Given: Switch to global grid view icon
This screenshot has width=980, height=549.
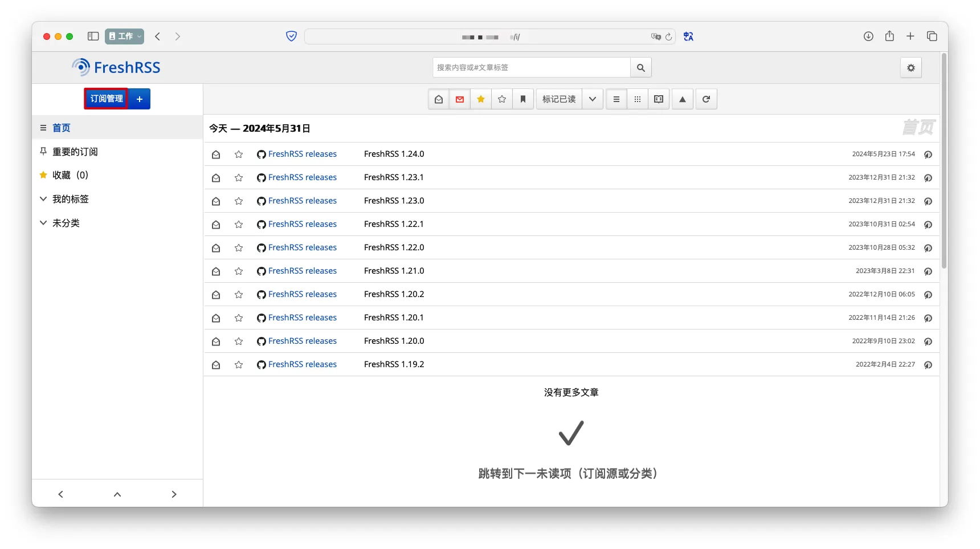Looking at the screenshot, I should [x=638, y=99].
